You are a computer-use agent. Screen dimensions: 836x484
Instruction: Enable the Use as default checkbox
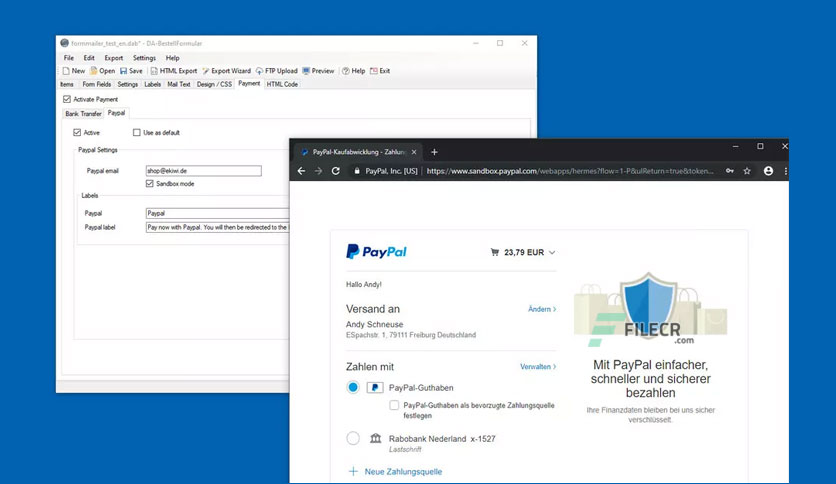tap(136, 132)
